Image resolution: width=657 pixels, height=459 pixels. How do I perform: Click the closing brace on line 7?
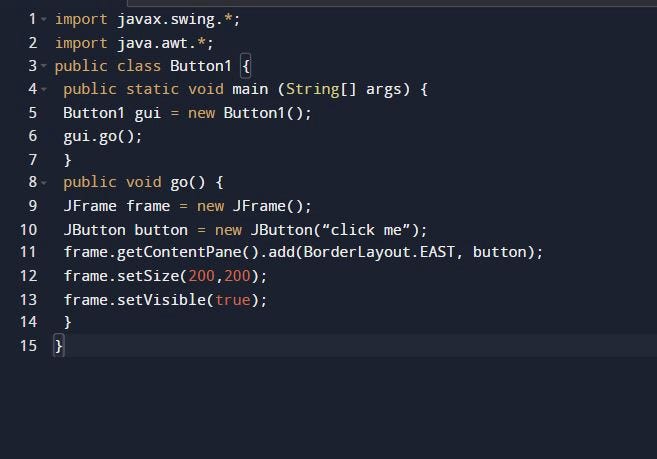point(67,160)
